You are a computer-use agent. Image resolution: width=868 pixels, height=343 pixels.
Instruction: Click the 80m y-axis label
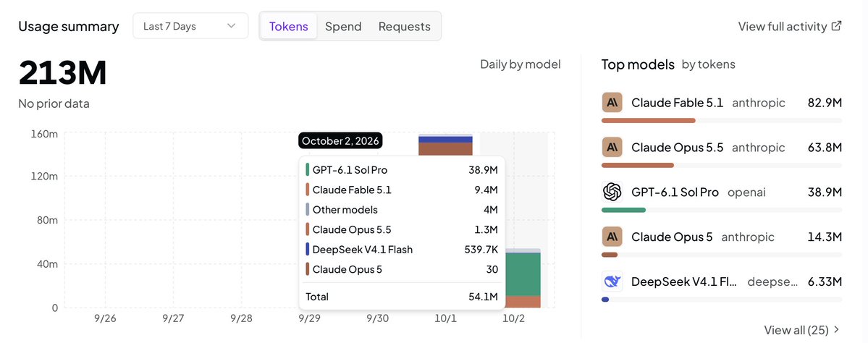click(48, 220)
